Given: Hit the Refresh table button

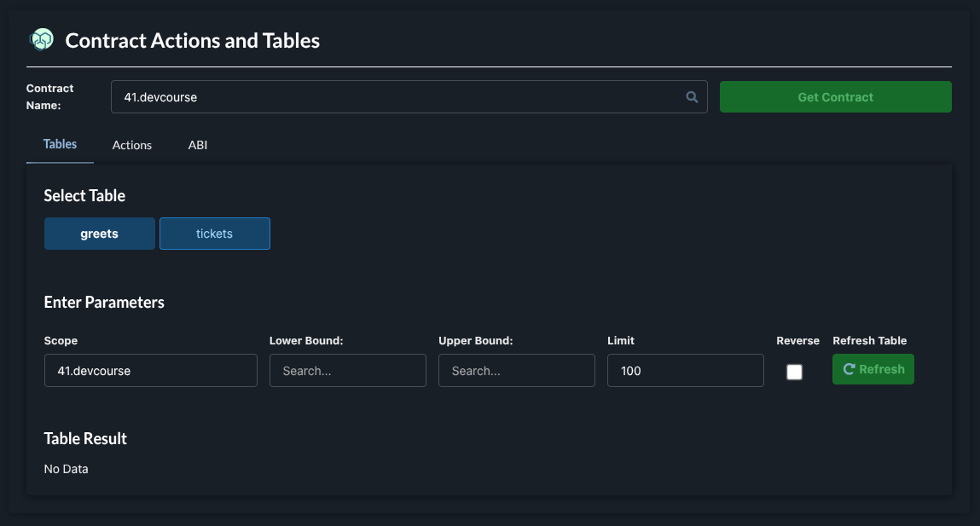Looking at the screenshot, I should [x=873, y=369].
